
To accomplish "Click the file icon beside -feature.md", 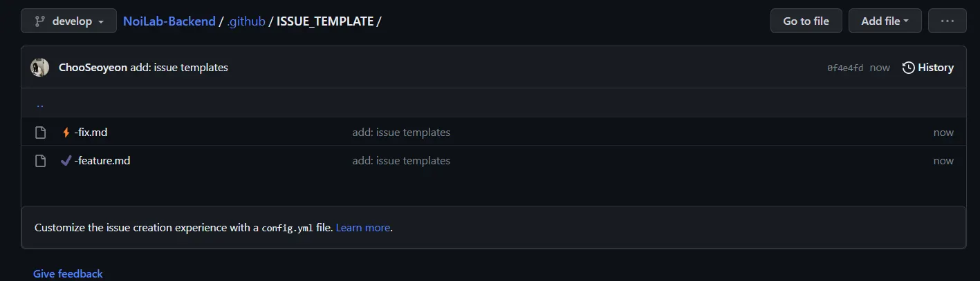I will click(41, 161).
